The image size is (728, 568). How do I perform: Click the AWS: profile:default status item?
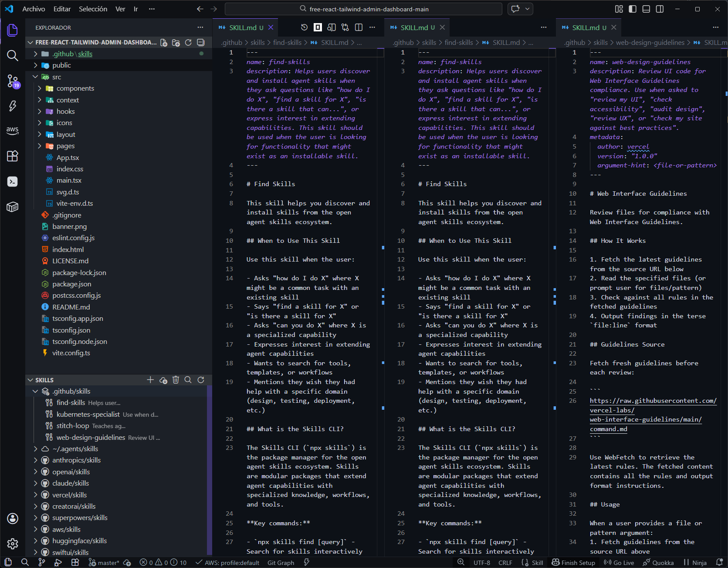[227, 562]
